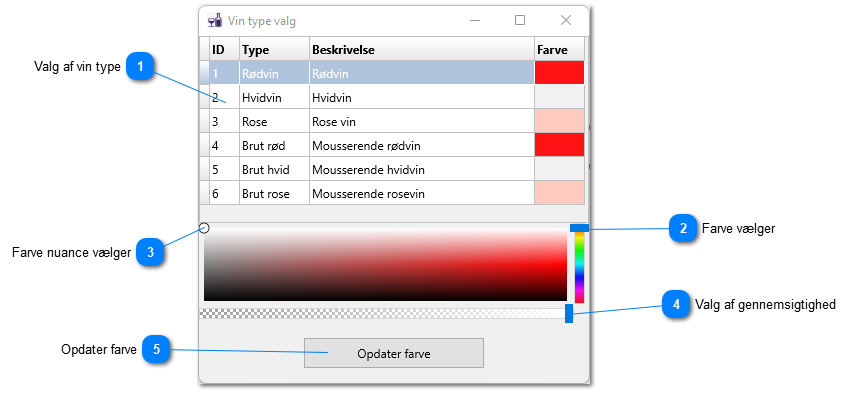Click the rainbow hue slider bar
Screen dimensions: 852x393
tap(579, 266)
